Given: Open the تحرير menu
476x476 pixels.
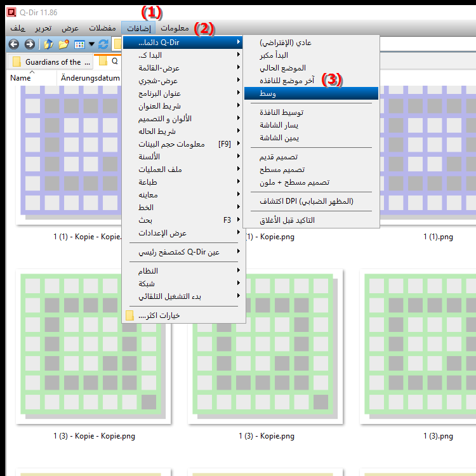Looking at the screenshot, I should click(x=43, y=28).
